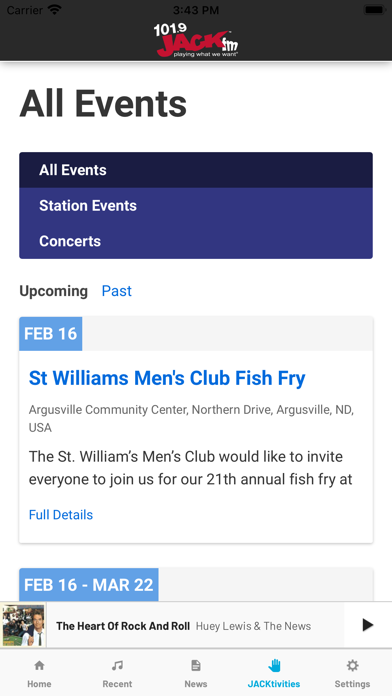
Task: Open Recent music note icon
Action: (x=117, y=665)
